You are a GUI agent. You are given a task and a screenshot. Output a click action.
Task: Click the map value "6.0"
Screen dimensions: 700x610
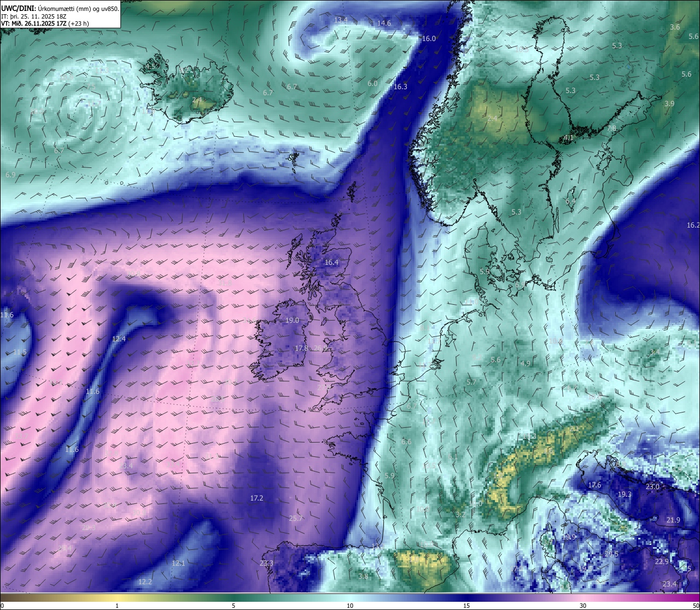(x=372, y=84)
